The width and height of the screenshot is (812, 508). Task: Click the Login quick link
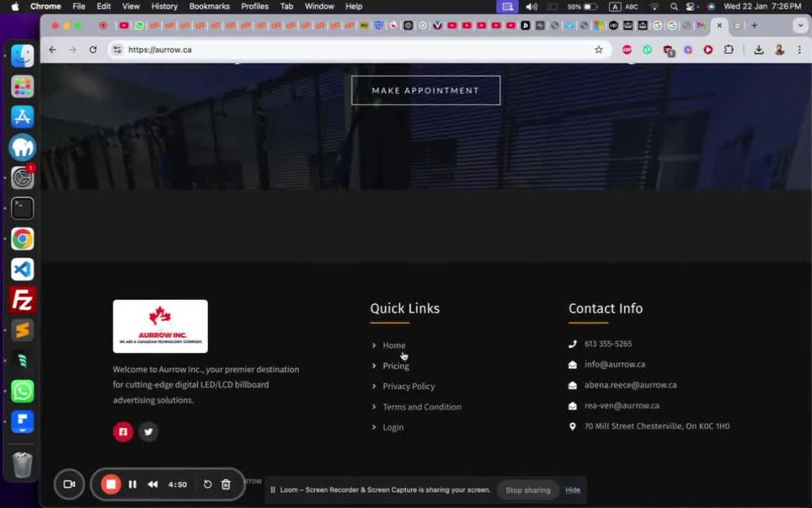coord(393,428)
